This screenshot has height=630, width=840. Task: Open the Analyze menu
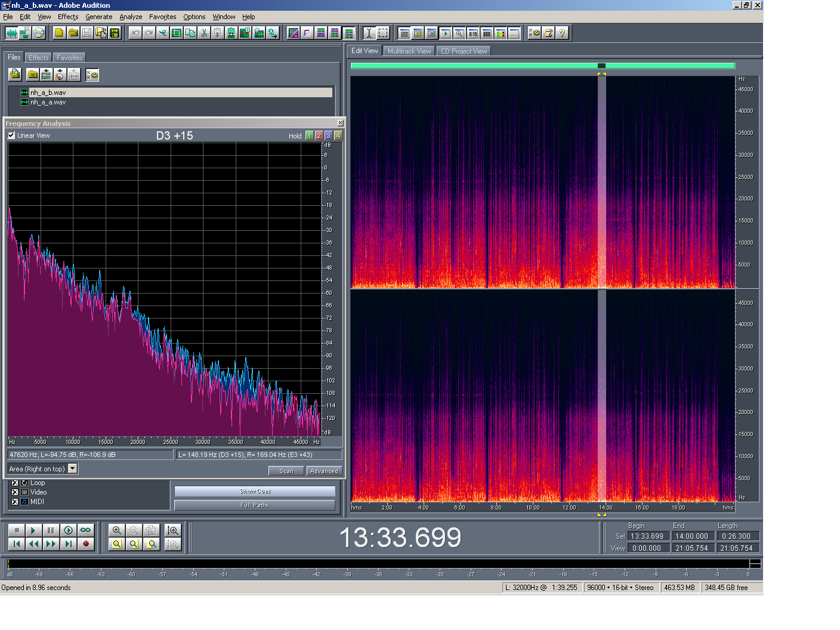pyautogui.click(x=131, y=17)
